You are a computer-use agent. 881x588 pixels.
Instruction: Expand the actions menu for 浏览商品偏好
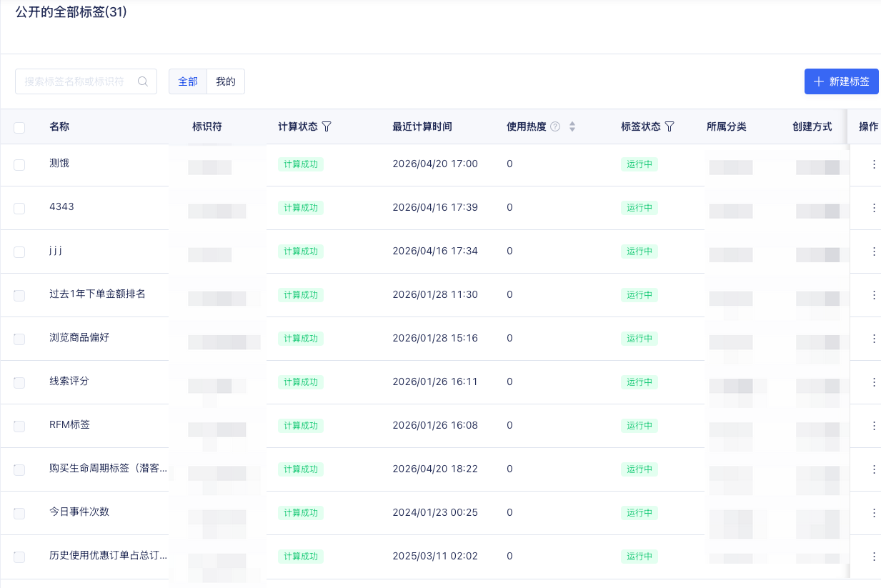[x=873, y=339]
